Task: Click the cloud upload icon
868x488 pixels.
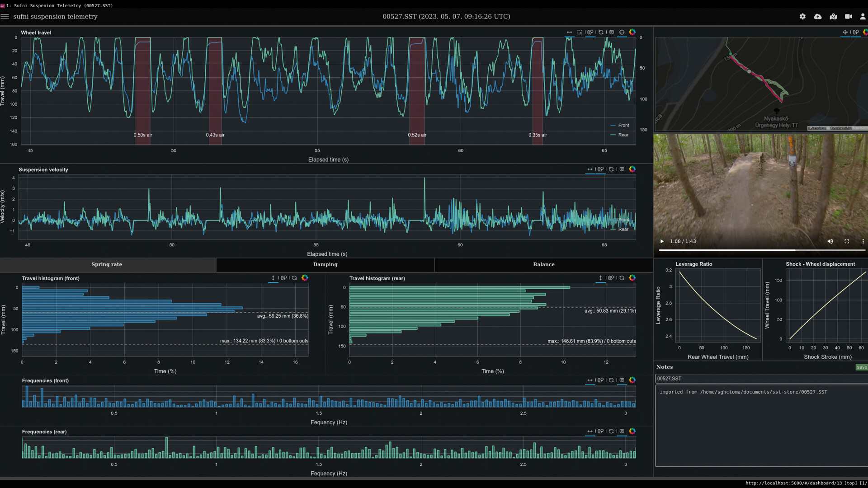Action: (x=818, y=17)
